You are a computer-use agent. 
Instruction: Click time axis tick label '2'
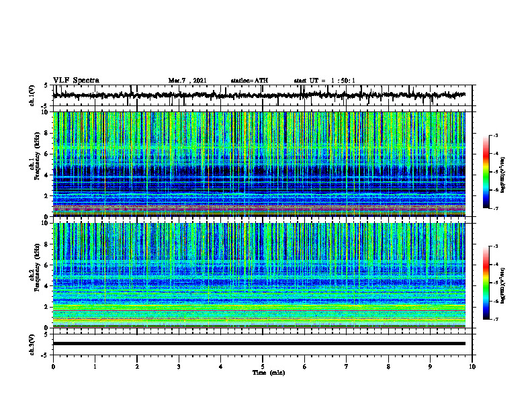pyautogui.click(x=137, y=367)
